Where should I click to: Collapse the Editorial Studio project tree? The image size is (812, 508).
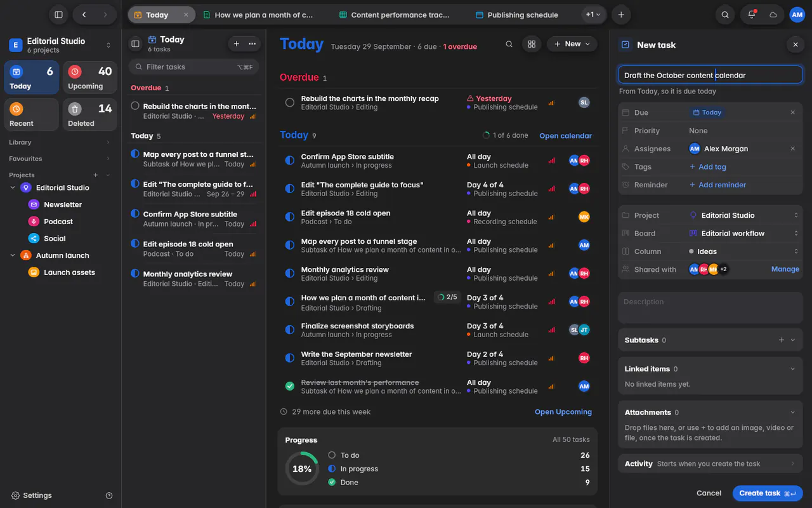pos(13,188)
